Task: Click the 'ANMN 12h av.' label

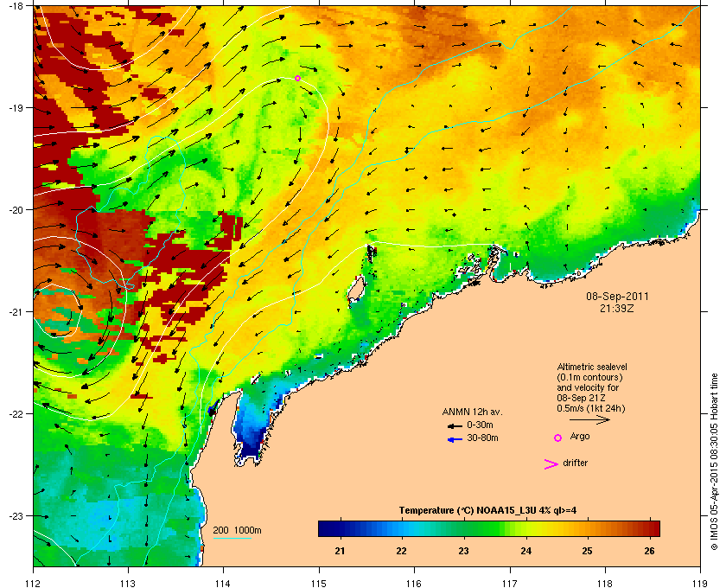Action: [472, 412]
